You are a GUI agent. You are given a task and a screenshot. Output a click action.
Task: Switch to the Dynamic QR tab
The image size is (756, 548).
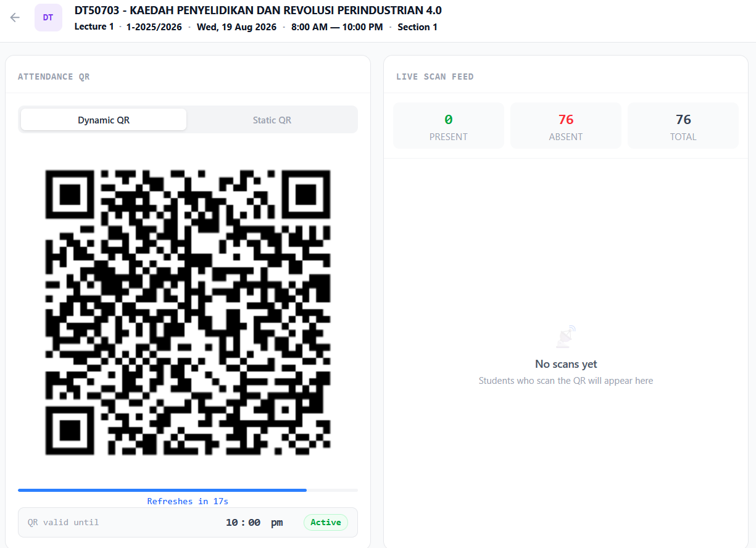(x=104, y=120)
